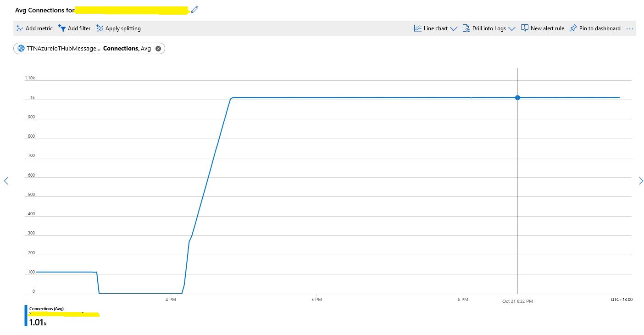Screen dimensions: 644x335
Task: Expand the Line chart type dropdown
Action: (x=435, y=28)
